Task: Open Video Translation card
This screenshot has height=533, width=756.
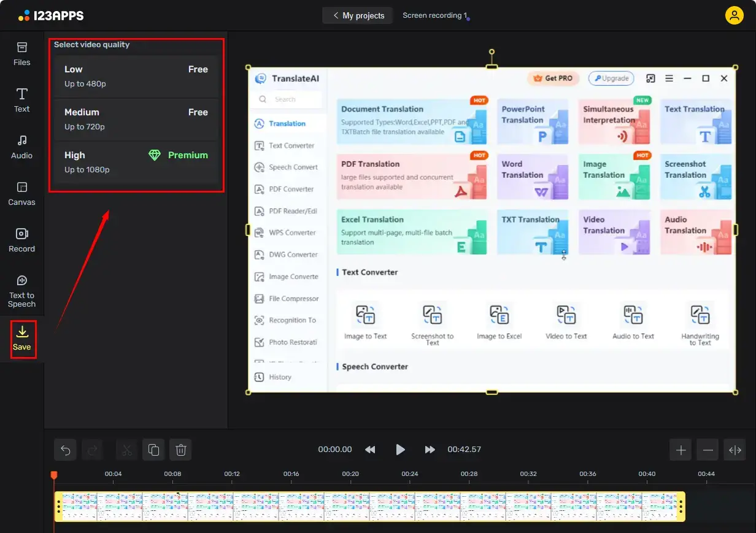Action: [x=614, y=232]
